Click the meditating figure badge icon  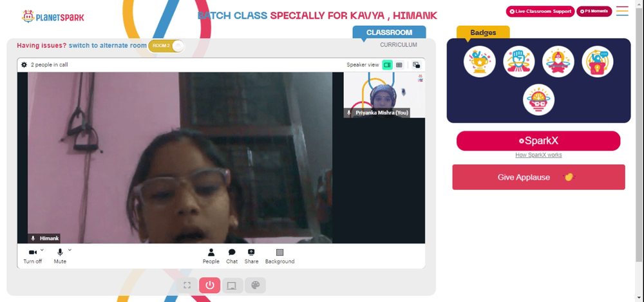pyautogui.click(x=558, y=62)
